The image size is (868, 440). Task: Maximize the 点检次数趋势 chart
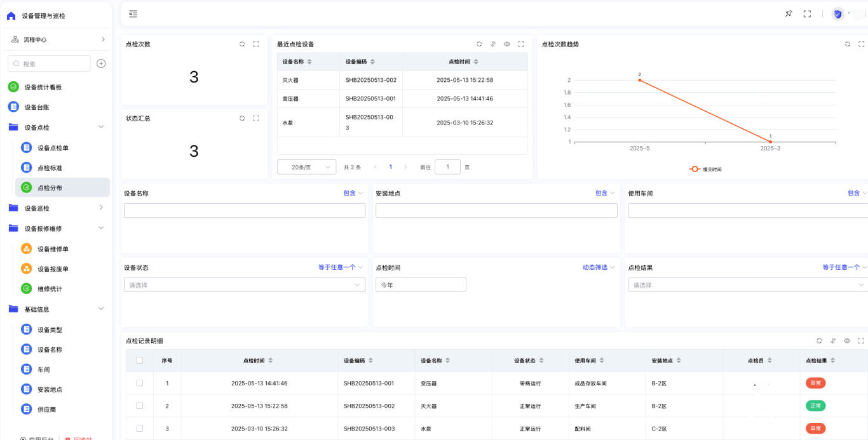(861, 44)
